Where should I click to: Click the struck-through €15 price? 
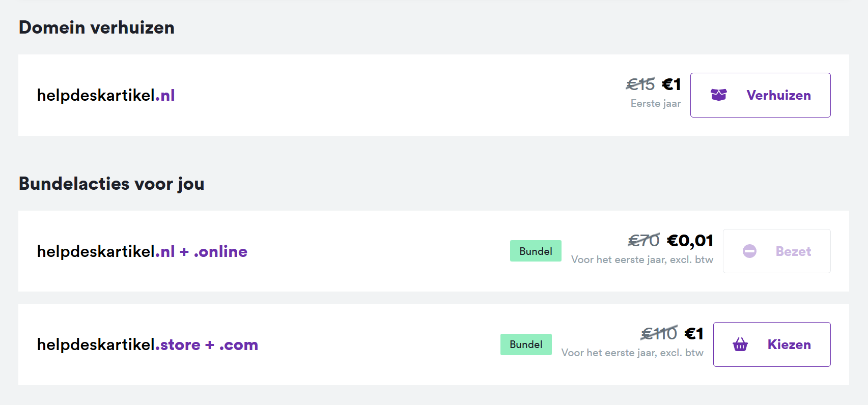pyautogui.click(x=640, y=84)
